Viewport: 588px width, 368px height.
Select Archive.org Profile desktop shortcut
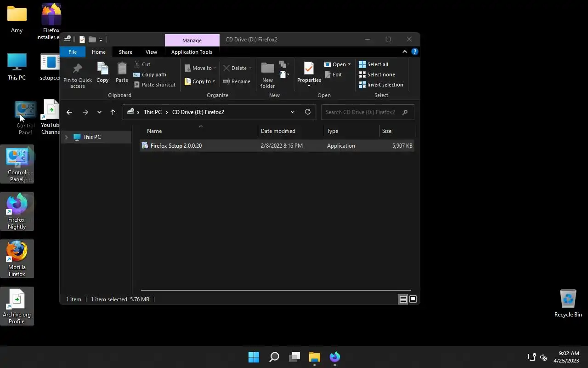tap(17, 306)
